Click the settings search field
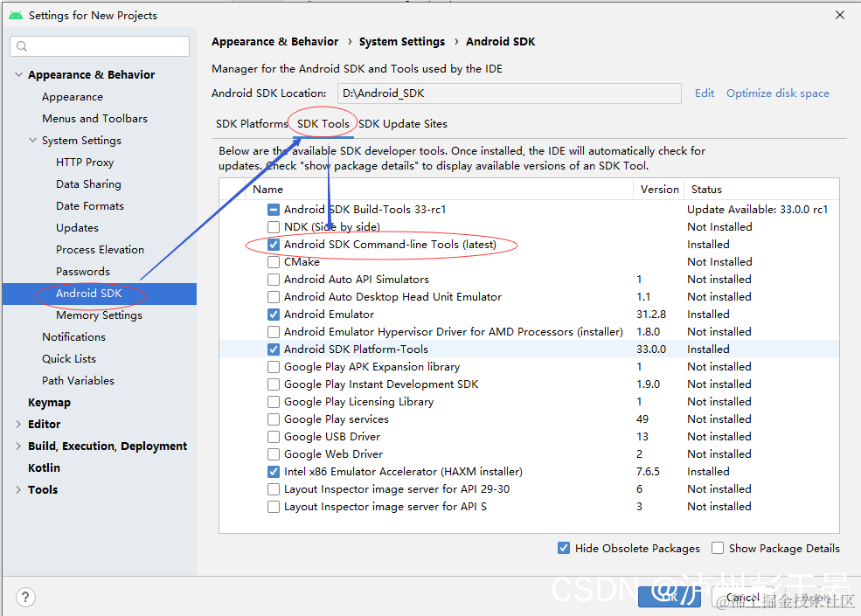 tap(100, 46)
